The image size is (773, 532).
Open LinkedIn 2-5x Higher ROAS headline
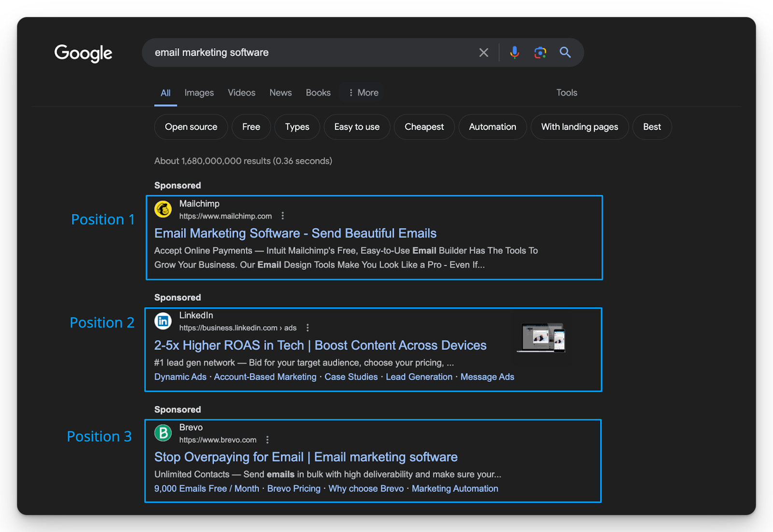[320, 345]
